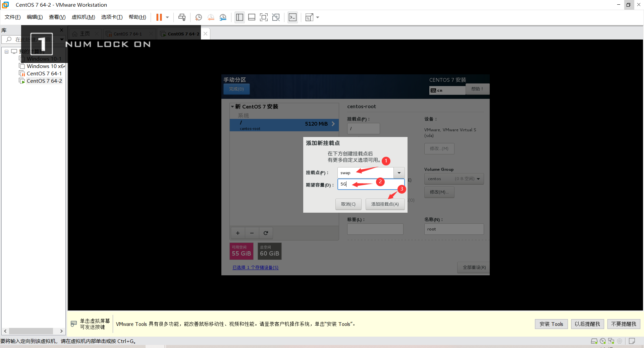This screenshot has width=644, height=348.
Task: Take a snapshot of this virtual machine
Action: click(199, 17)
